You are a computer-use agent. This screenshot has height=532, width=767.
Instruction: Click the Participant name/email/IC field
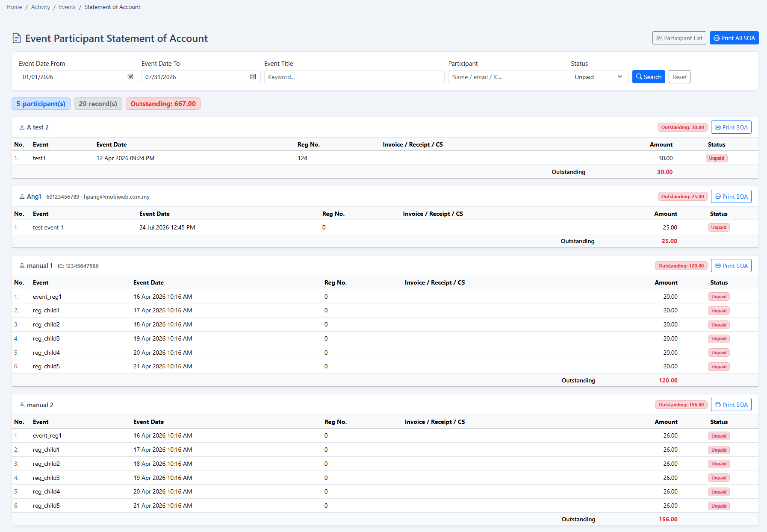(x=507, y=77)
